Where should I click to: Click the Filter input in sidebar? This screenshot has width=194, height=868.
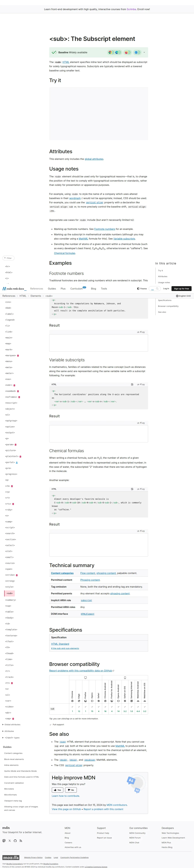point(8,258)
